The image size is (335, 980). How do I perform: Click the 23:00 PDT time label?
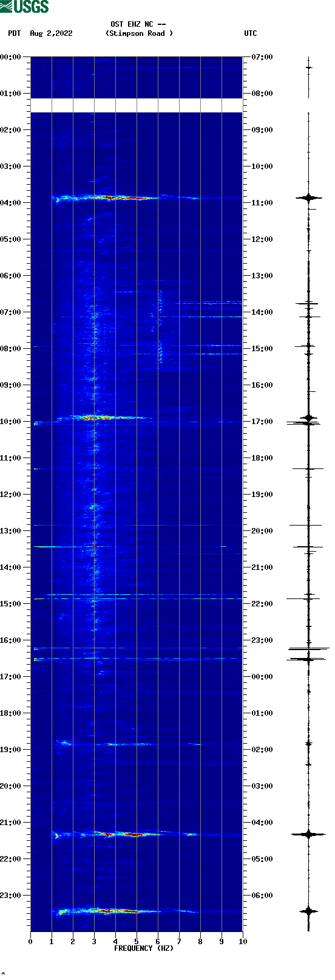[11, 895]
